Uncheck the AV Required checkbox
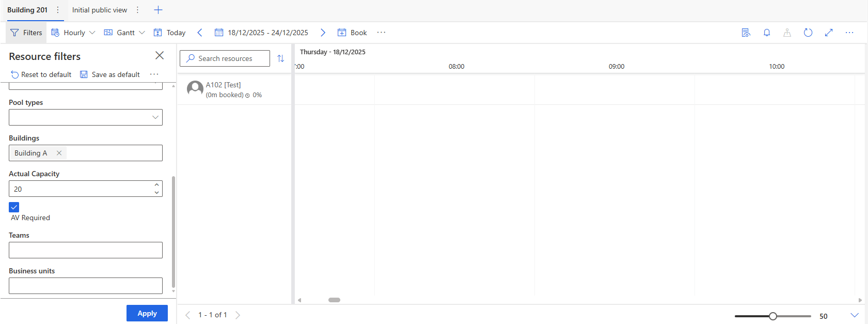The width and height of the screenshot is (868, 324). (x=14, y=207)
